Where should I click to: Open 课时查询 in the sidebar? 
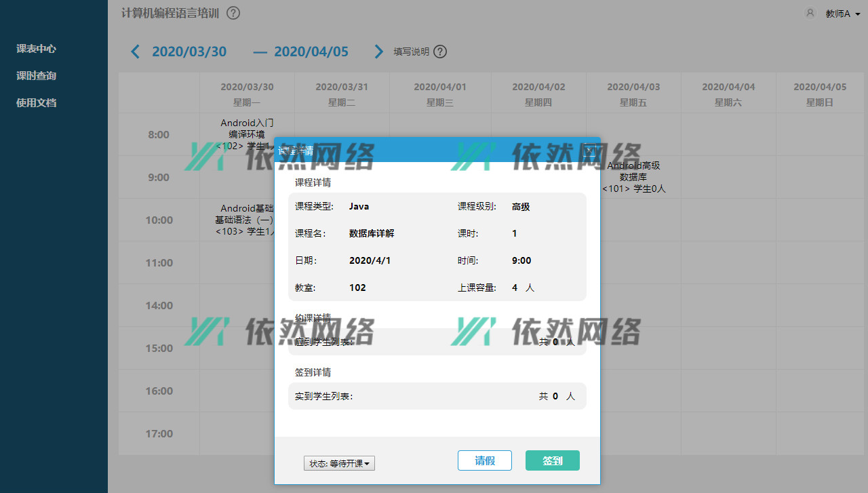[x=36, y=76]
